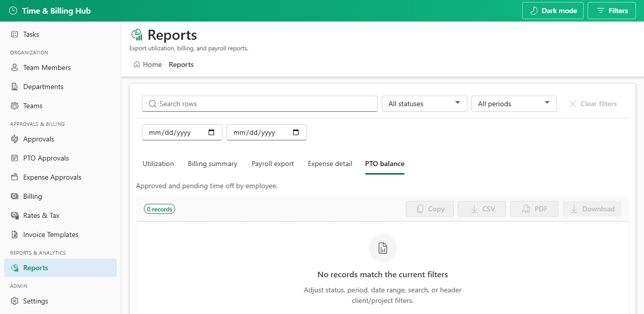This screenshot has width=644, height=314.
Task: Click Reports in the breadcrumb
Action: point(181,64)
